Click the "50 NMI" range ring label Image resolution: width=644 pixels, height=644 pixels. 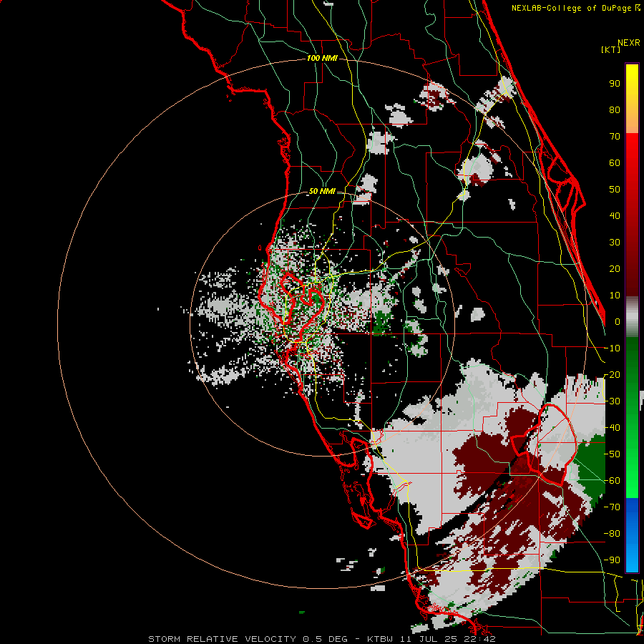coord(321,191)
